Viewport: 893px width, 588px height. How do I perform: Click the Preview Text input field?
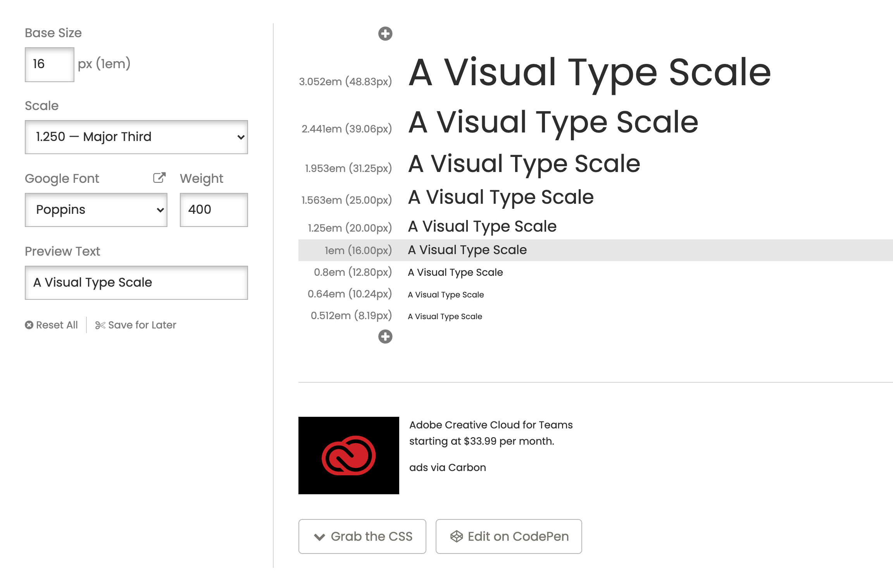click(x=136, y=283)
